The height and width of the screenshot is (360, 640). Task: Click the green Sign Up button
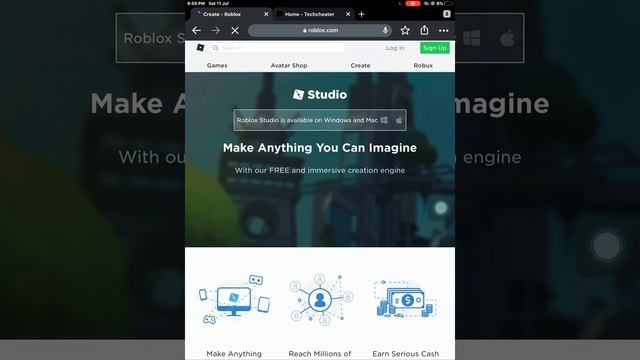point(435,48)
